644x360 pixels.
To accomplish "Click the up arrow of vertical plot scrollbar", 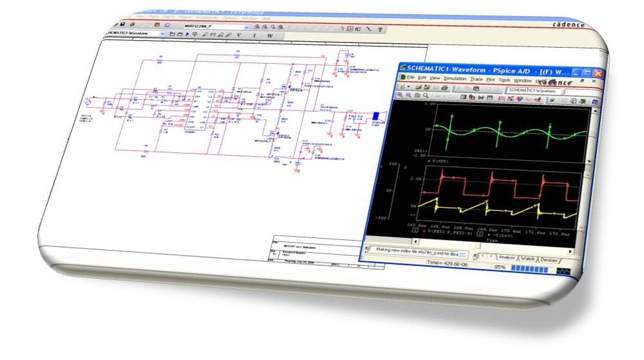I will point(595,111).
